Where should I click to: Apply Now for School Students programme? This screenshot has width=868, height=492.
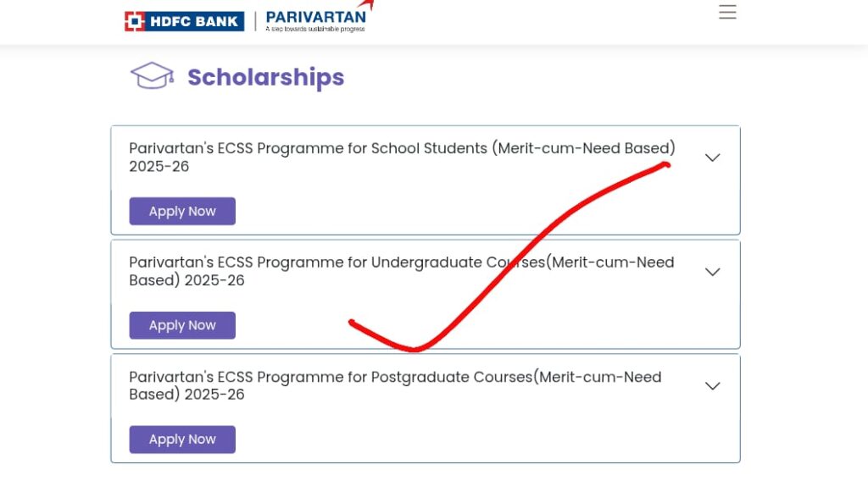(182, 211)
